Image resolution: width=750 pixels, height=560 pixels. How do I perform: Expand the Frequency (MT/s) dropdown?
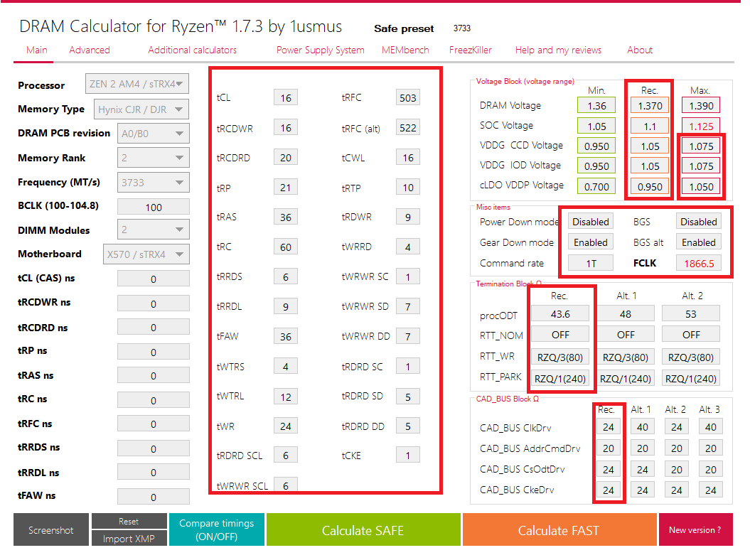153,182
